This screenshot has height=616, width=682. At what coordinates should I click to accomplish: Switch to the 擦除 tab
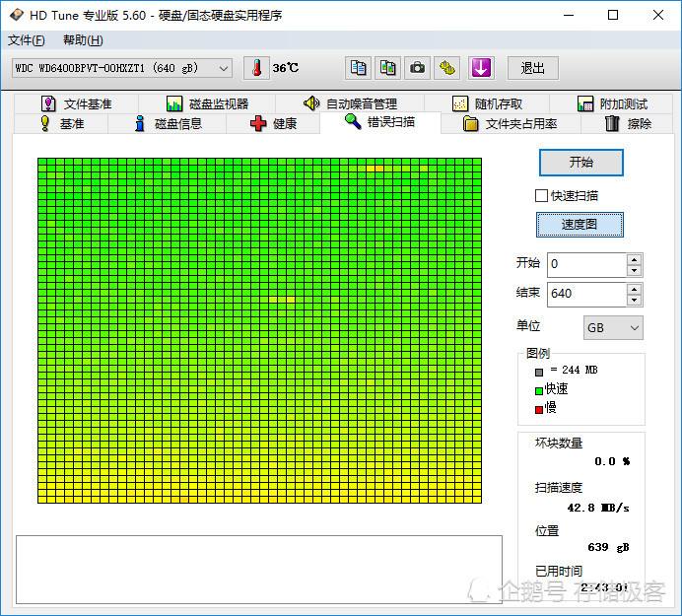click(628, 124)
